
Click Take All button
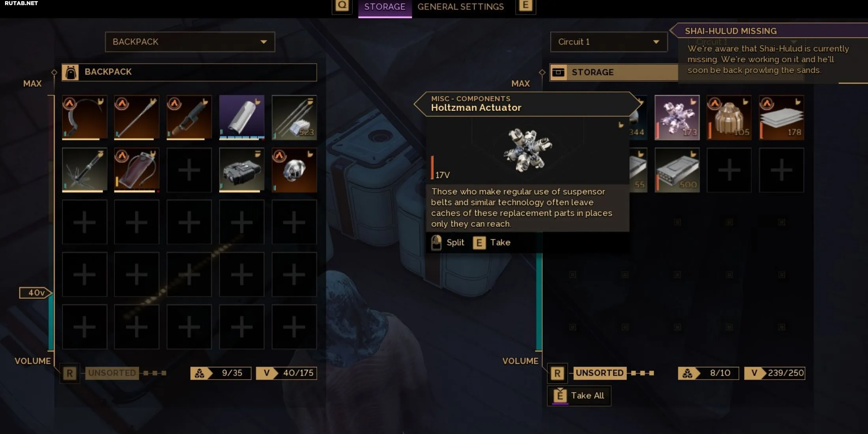pos(579,396)
